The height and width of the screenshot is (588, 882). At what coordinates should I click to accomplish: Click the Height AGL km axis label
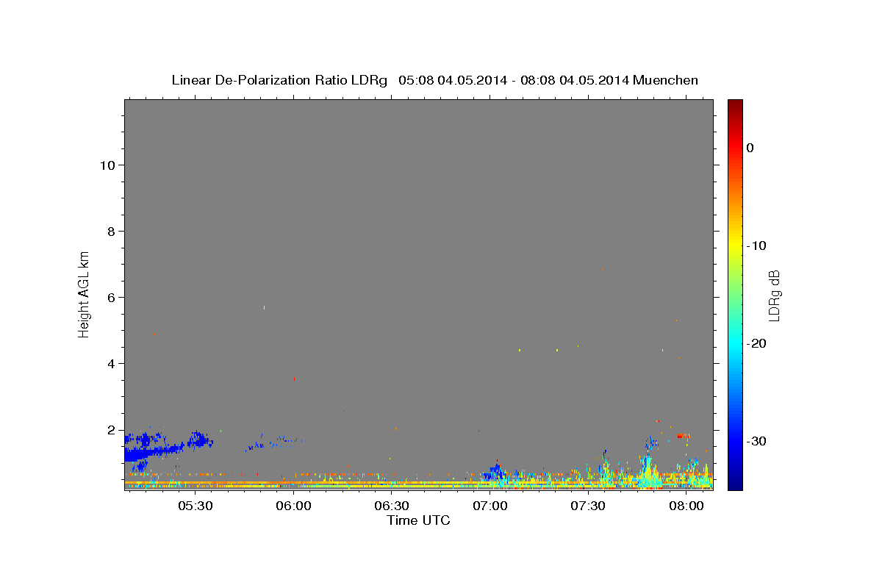coord(84,293)
